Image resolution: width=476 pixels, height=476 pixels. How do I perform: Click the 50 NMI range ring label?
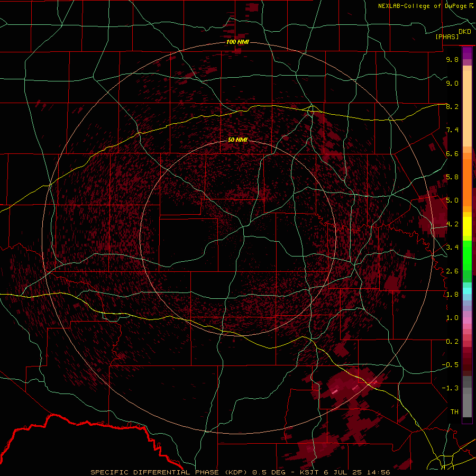click(x=237, y=140)
